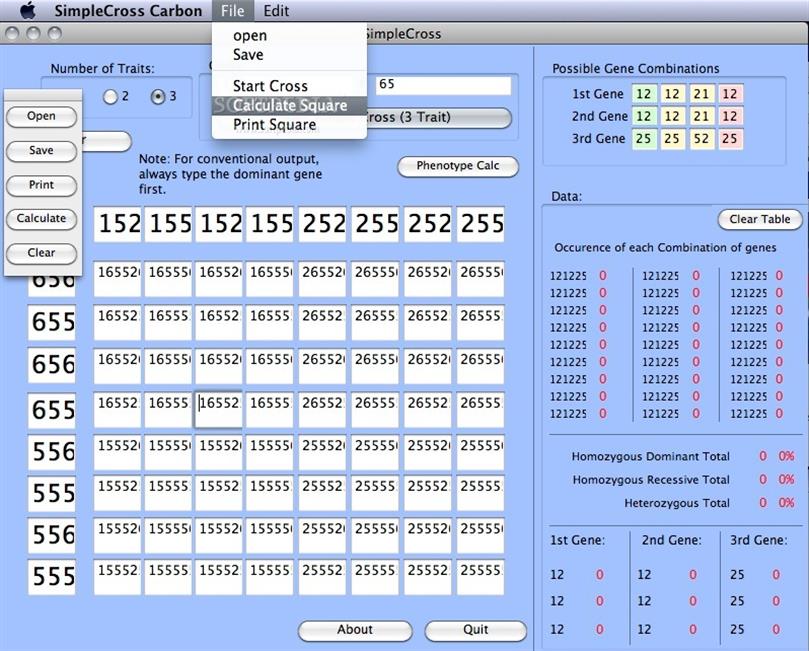
Task: Click the focused grid cell with text cursor
Action: (x=219, y=410)
